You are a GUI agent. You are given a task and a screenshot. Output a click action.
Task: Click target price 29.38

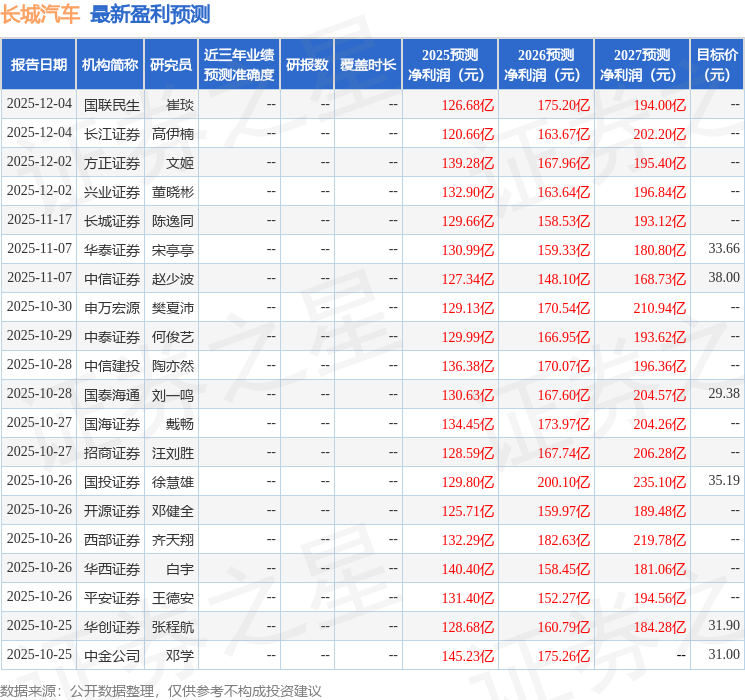[x=724, y=393]
